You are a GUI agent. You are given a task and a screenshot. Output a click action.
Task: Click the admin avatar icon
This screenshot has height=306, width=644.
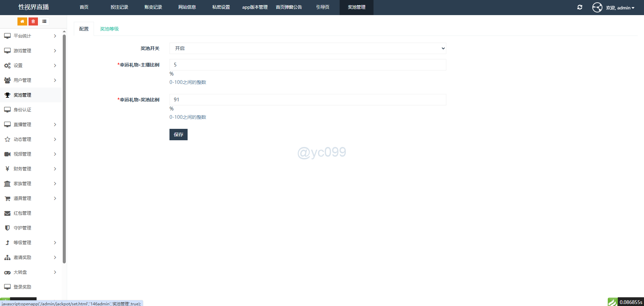click(x=597, y=7)
